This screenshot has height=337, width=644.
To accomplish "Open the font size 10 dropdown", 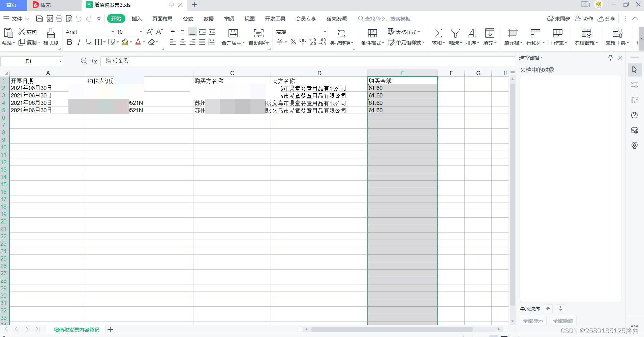I will pyautogui.click(x=141, y=32).
